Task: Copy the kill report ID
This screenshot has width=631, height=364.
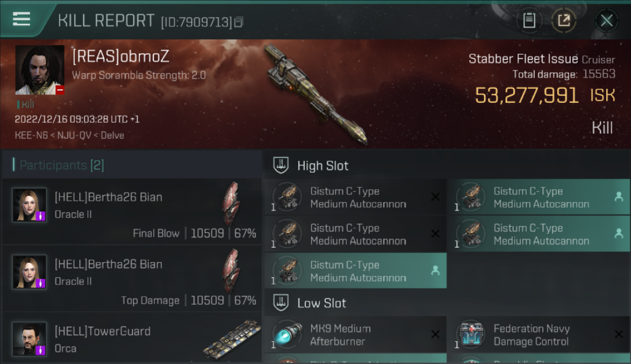Action: 238,22
